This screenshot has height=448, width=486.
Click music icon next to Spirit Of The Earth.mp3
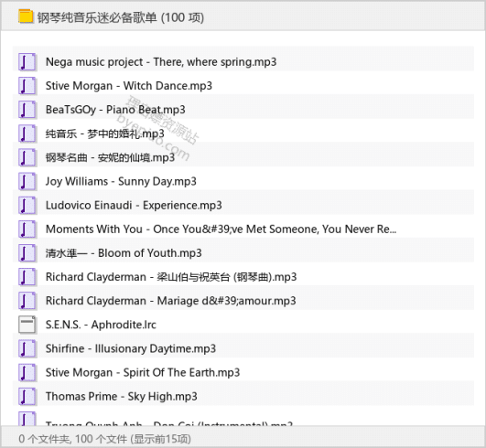[27, 372]
